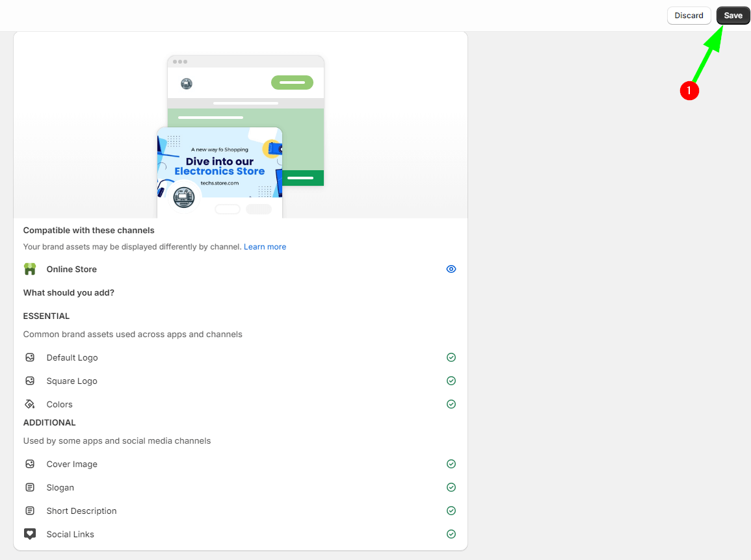The image size is (751, 560).
Task: Click the Colors paint bucket icon
Action: tap(30, 404)
